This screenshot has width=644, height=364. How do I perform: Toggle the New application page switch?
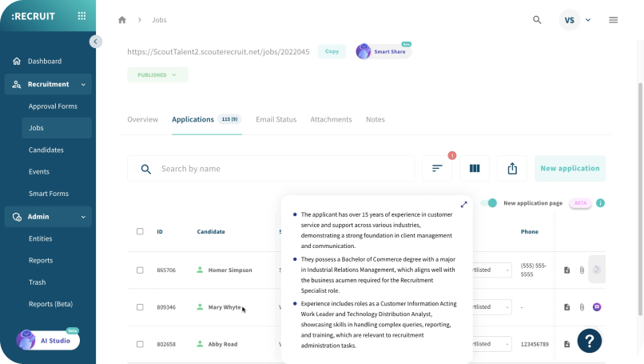[x=489, y=203]
